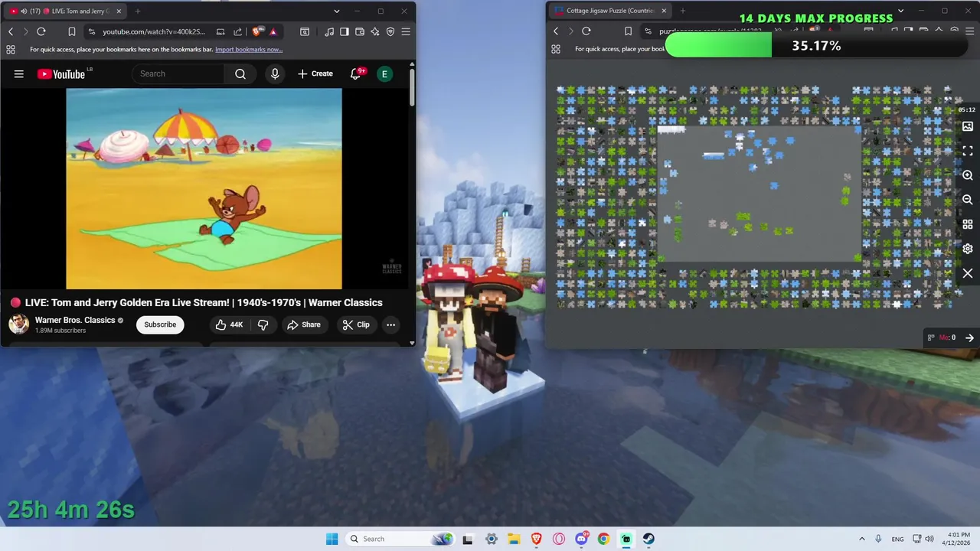This screenshot has height=551, width=980.
Task: Toggle the sidebar panel in YouTube window
Action: (345, 31)
